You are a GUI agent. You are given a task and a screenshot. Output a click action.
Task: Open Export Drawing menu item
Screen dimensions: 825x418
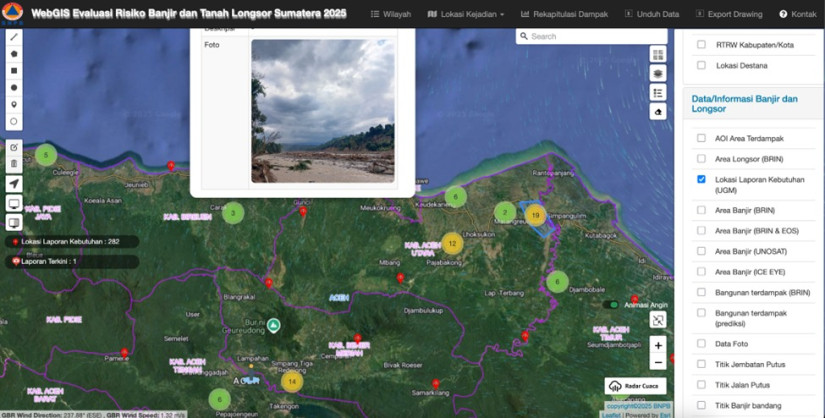point(729,14)
